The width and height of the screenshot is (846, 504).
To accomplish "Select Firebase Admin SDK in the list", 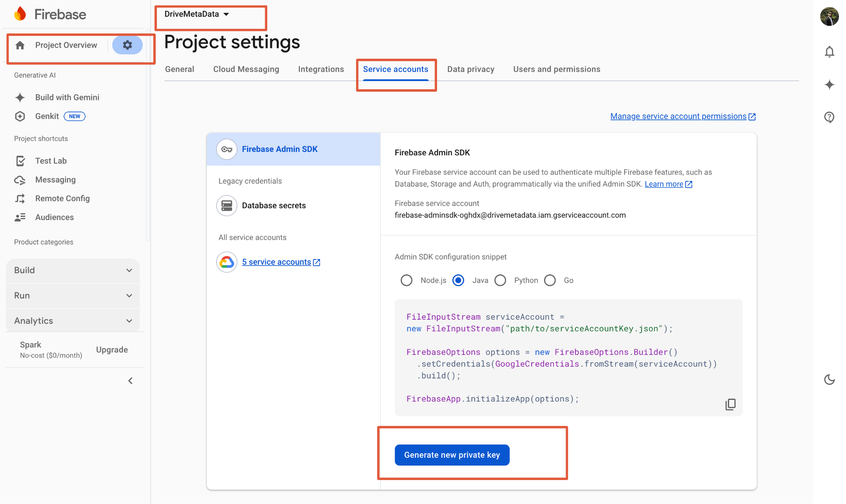I will 293,149.
